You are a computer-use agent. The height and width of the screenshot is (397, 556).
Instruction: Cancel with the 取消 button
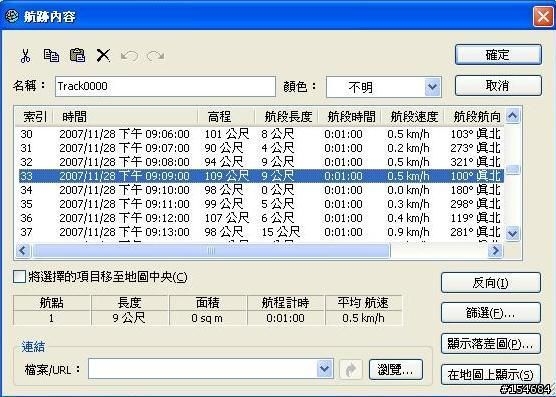[498, 86]
